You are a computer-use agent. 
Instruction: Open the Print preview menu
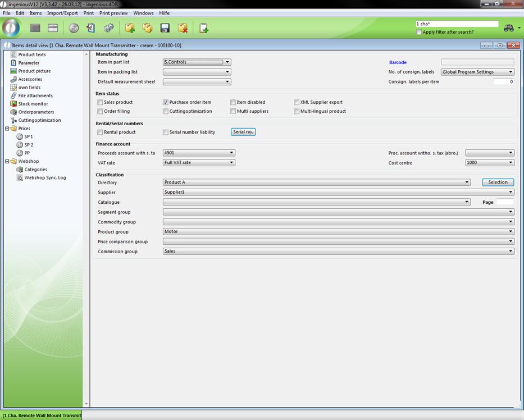click(x=113, y=13)
